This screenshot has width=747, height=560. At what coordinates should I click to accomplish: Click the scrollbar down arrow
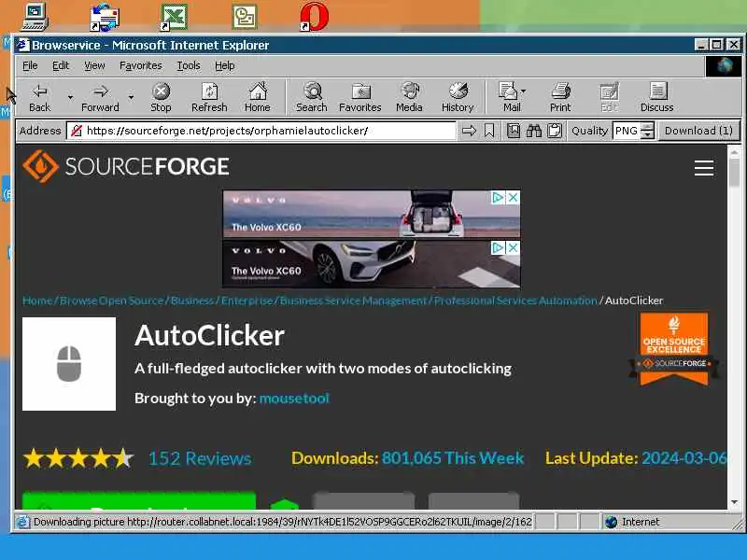(734, 502)
